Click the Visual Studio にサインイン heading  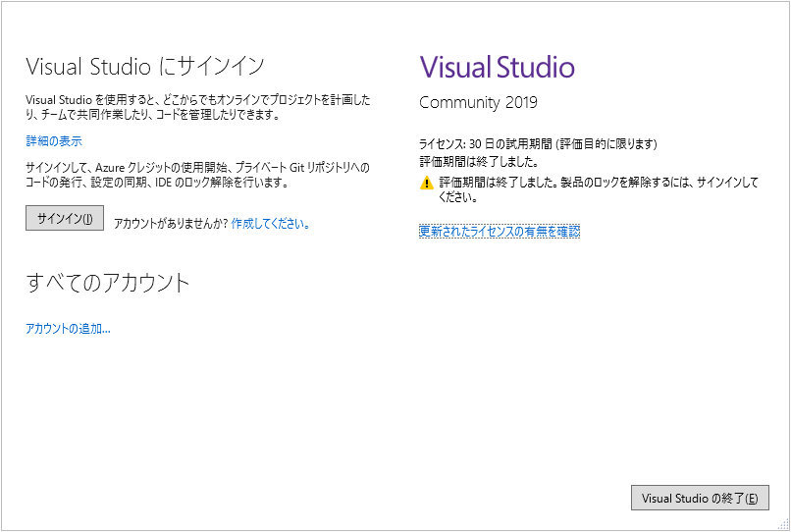pyautogui.click(x=145, y=66)
